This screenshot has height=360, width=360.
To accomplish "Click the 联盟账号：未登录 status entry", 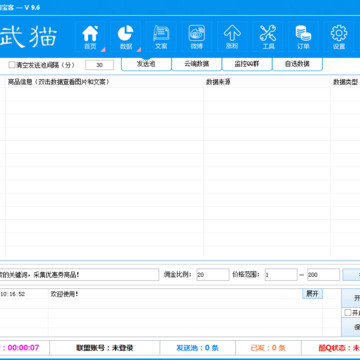I will click(x=105, y=348).
